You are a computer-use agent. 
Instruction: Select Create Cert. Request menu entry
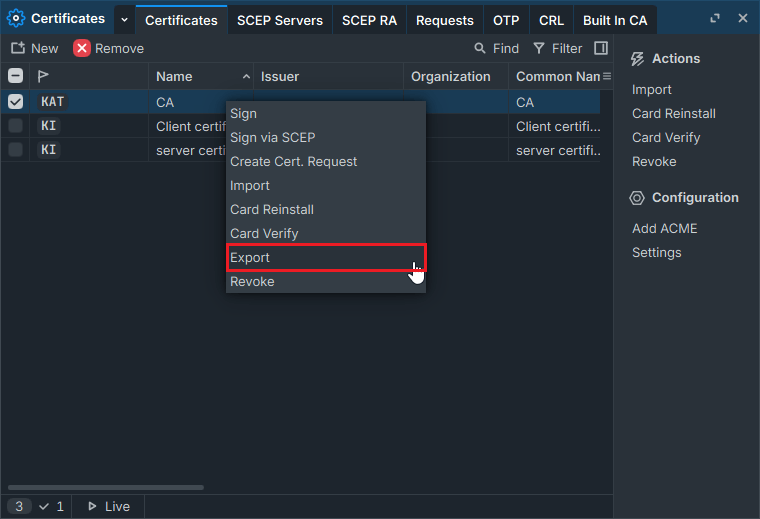(x=326, y=161)
